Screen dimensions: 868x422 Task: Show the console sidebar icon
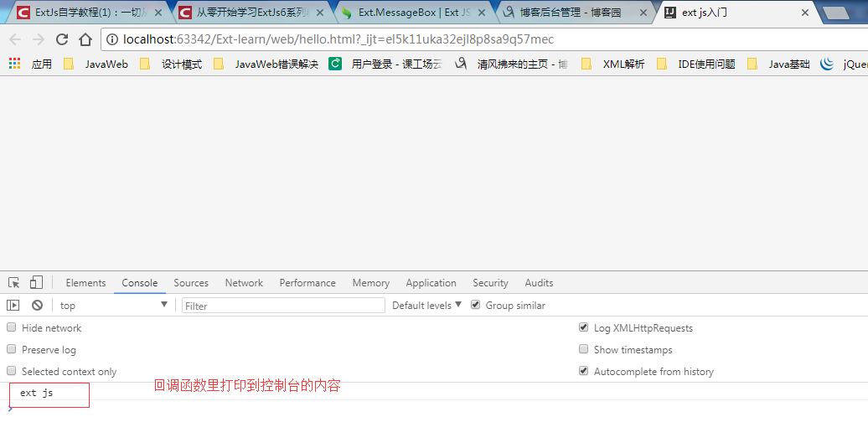(x=13, y=306)
